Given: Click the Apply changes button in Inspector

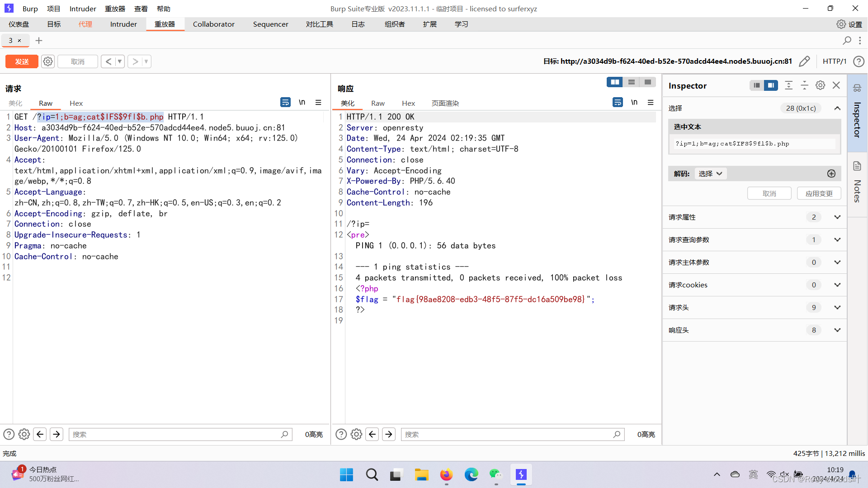Looking at the screenshot, I should coord(819,193).
